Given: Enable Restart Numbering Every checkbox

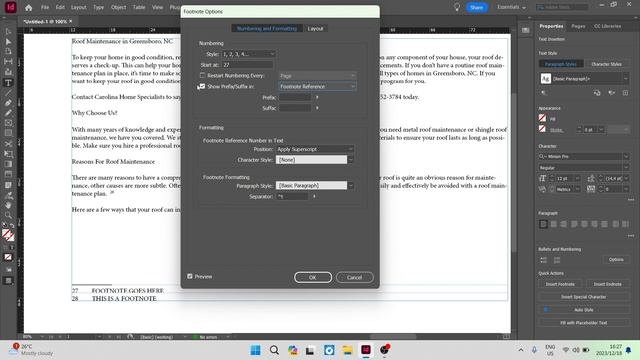Looking at the screenshot, I should [x=202, y=76].
